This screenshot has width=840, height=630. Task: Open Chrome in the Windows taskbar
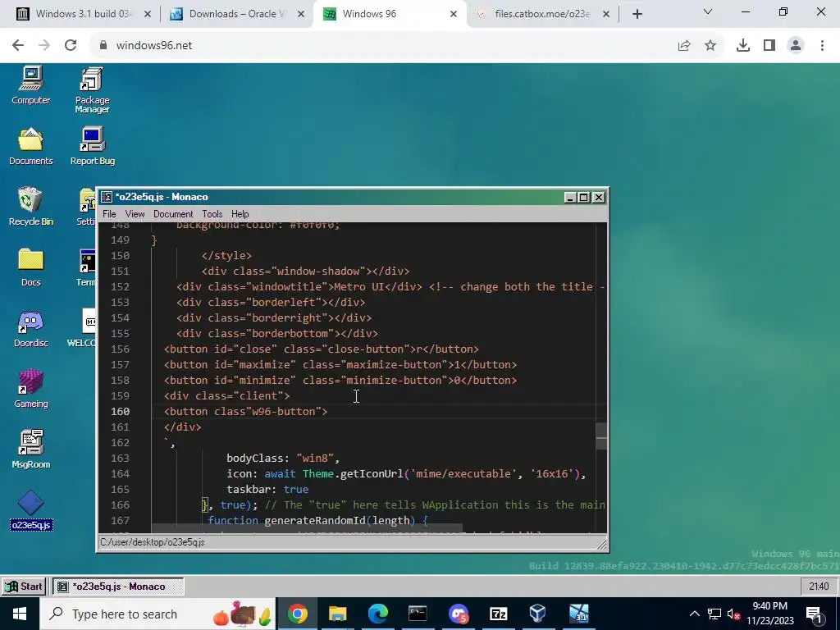(297, 614)
